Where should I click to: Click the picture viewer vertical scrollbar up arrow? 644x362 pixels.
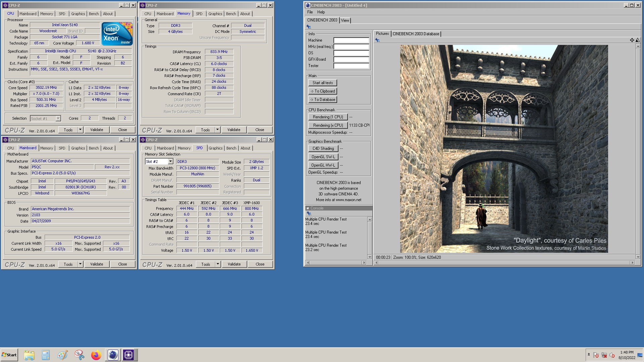(638, 46)
